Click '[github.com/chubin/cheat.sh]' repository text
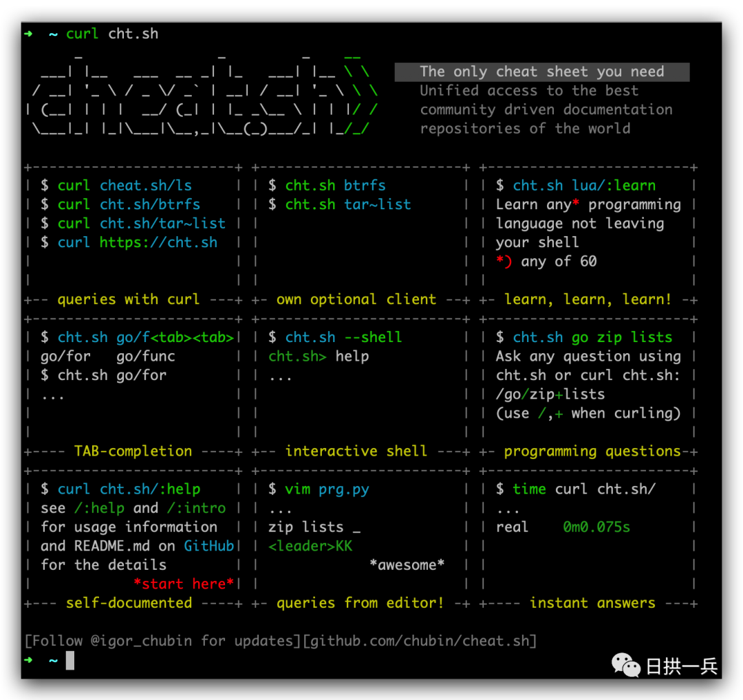This screenshot has height=700, width=743. (420, 641)
